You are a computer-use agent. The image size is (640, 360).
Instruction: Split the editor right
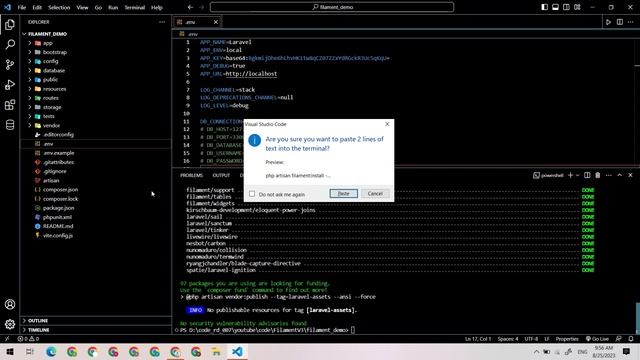(x=620, y=22)
